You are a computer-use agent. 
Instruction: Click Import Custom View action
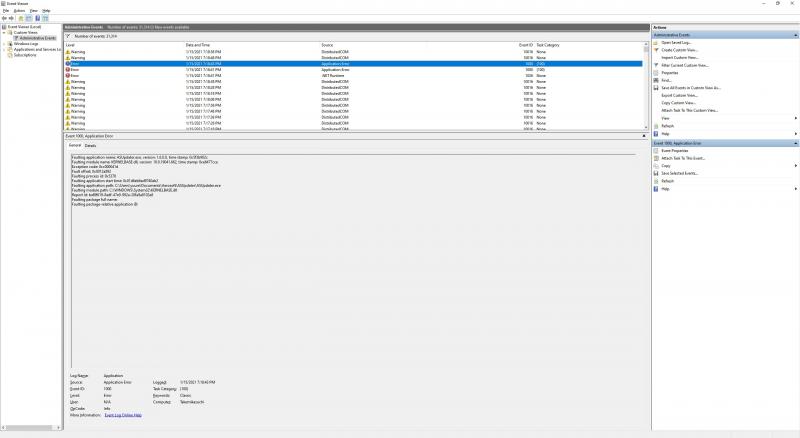tap(680, 58)
